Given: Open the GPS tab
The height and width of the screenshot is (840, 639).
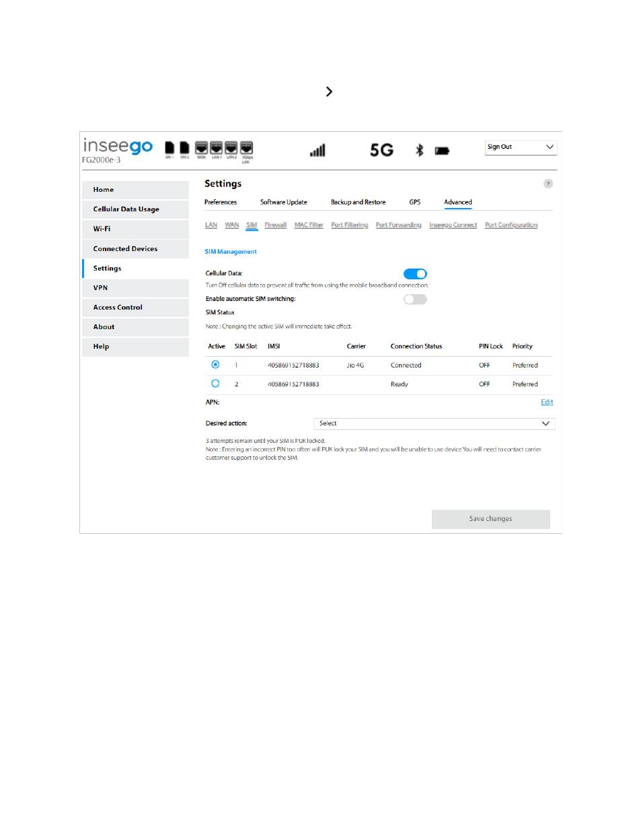Looking at the screenshot, I should click(x=415, y=203).
